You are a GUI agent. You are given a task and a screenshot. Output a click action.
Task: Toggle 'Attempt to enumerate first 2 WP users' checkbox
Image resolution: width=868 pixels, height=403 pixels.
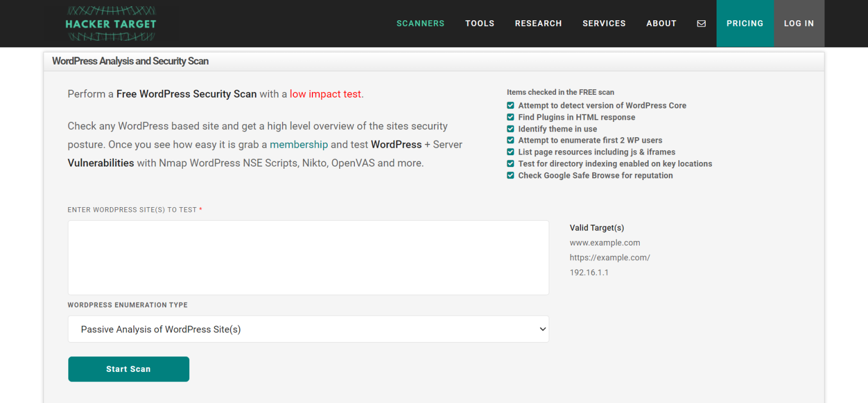pos(510,140)
